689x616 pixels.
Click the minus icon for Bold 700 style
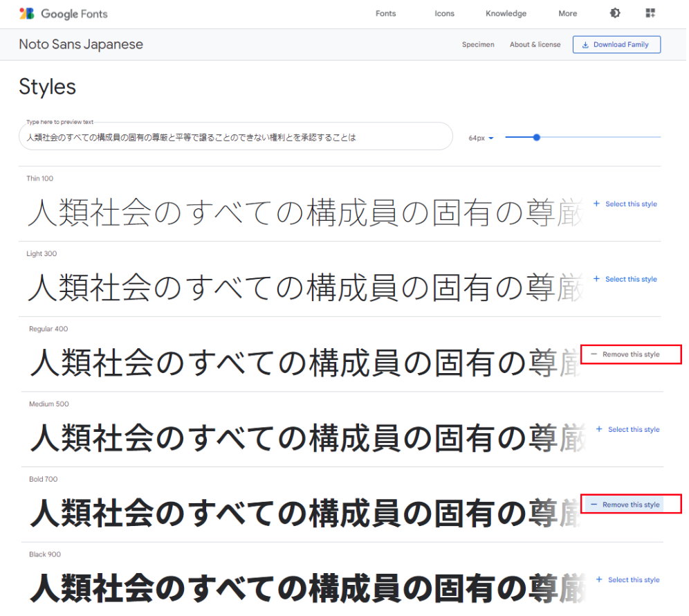594,505
